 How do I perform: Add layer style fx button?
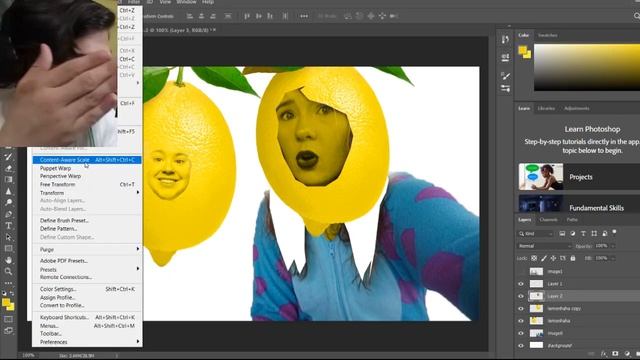[604, 354]
